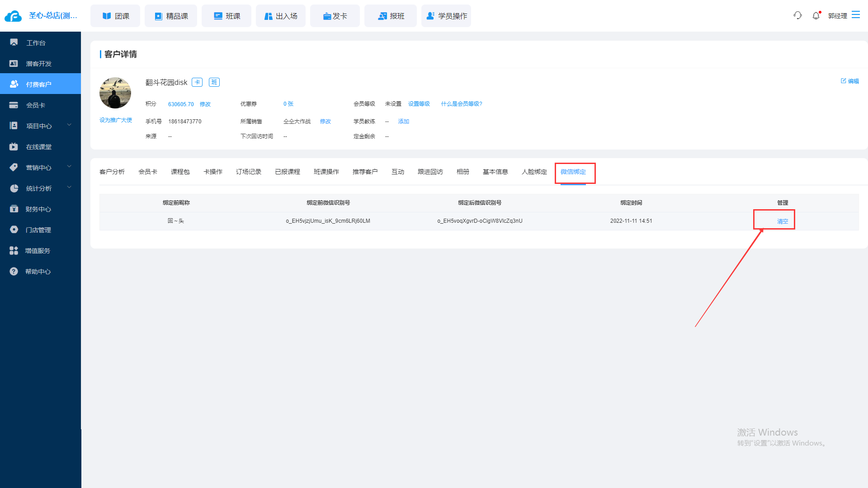The height and width of the screenshot is (488, 868).
Task: Switch to the 班课操作 tab
Action: [326, 172]
